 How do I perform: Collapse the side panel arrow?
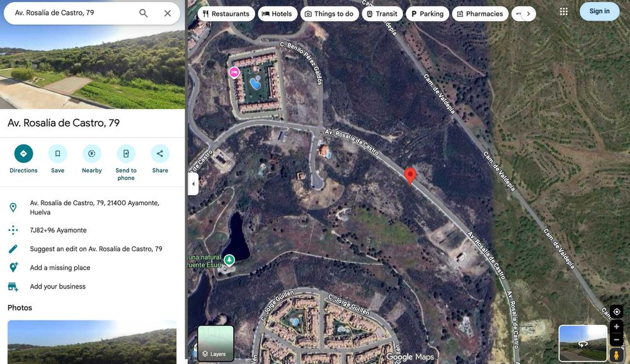(193, 184)
